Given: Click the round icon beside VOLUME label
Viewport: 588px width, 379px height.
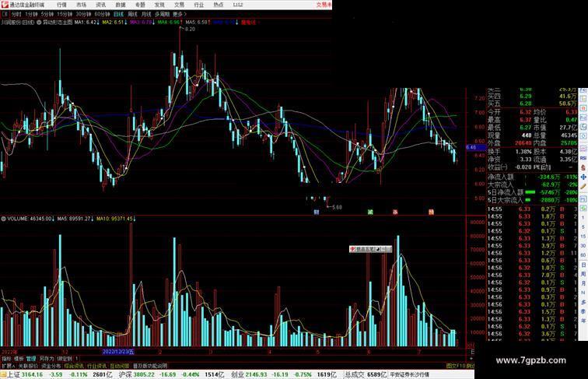Looking at the screenshot, I should click(x=3, y=219).
